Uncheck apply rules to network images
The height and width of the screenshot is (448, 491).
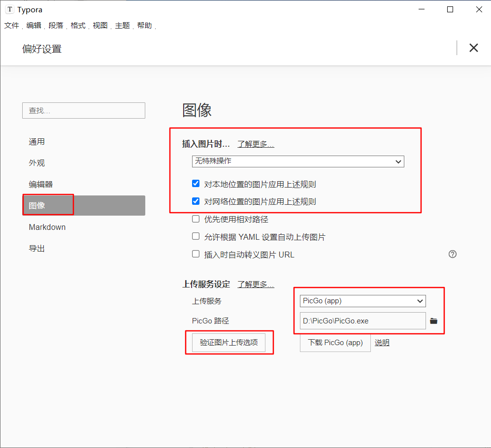pyautogui.click(x=196, y=201)
